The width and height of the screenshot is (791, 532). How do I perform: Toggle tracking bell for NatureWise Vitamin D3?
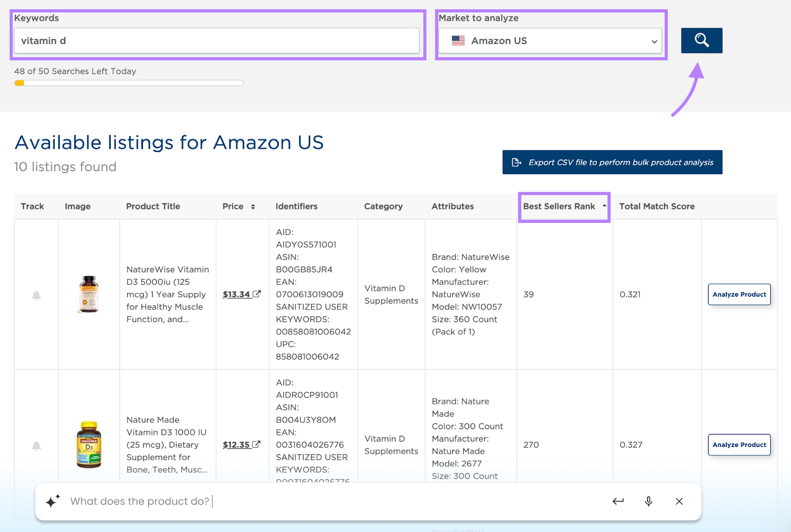pyautogui.click(x=36, y=295)
